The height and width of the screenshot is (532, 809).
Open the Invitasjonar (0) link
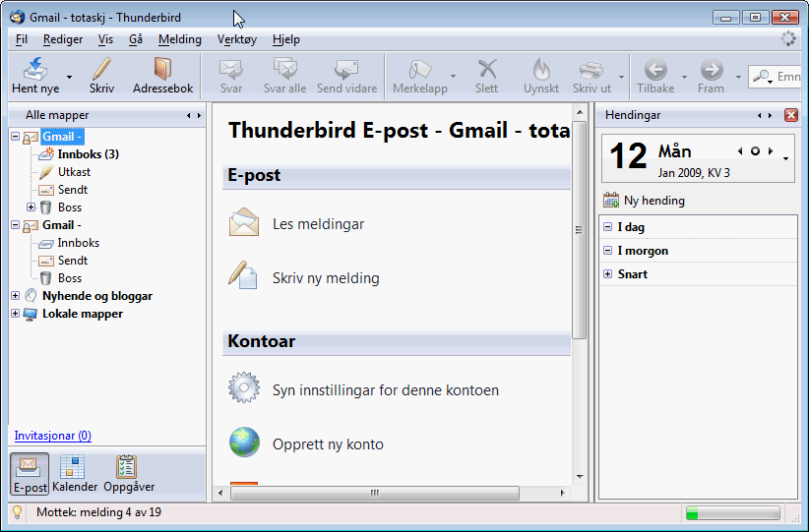pyautogui.click(x=52, y=436)
